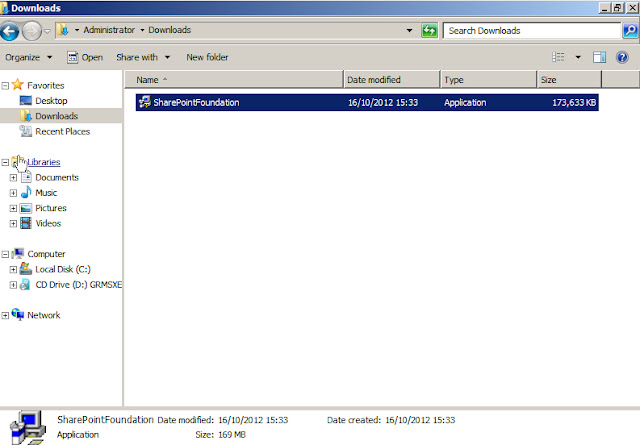The image size is (640, 445).
Task: Click the Application type cell
Action: pos(465,102)
